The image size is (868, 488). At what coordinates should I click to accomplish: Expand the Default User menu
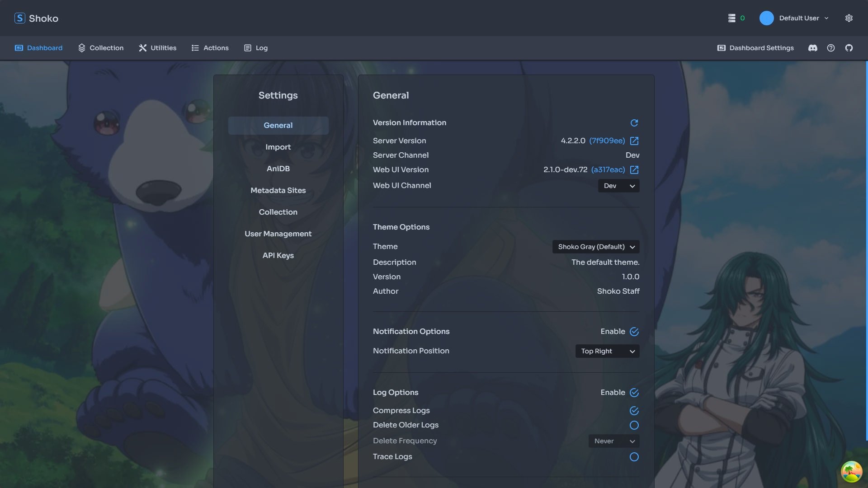point(803,18)
